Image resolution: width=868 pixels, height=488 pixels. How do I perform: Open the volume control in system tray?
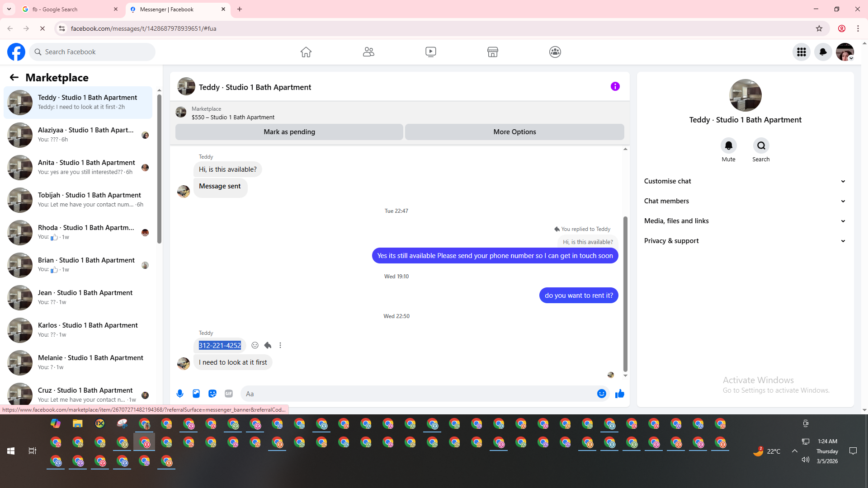[x=806, y=460]
